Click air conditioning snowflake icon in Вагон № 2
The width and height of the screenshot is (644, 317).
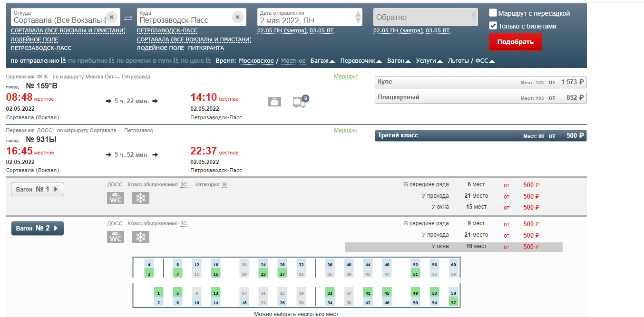pos(141,237)
